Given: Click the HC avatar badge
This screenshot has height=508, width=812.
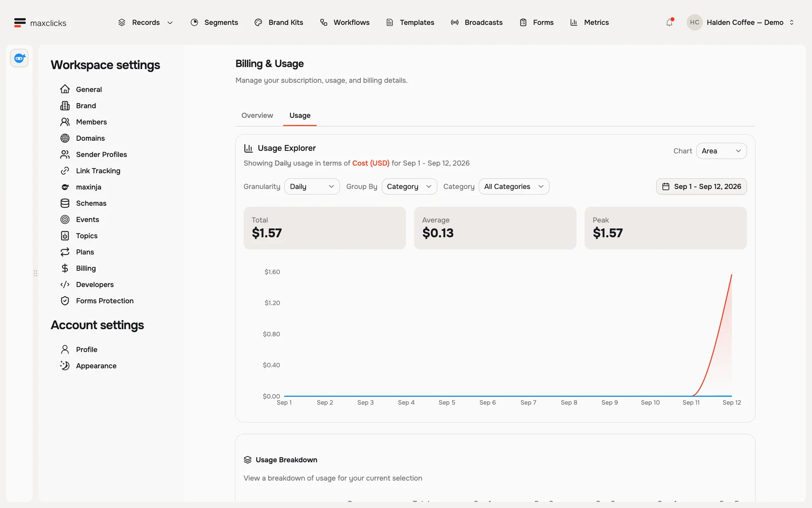Looking at the screenshot, I should tap(694, 22).
